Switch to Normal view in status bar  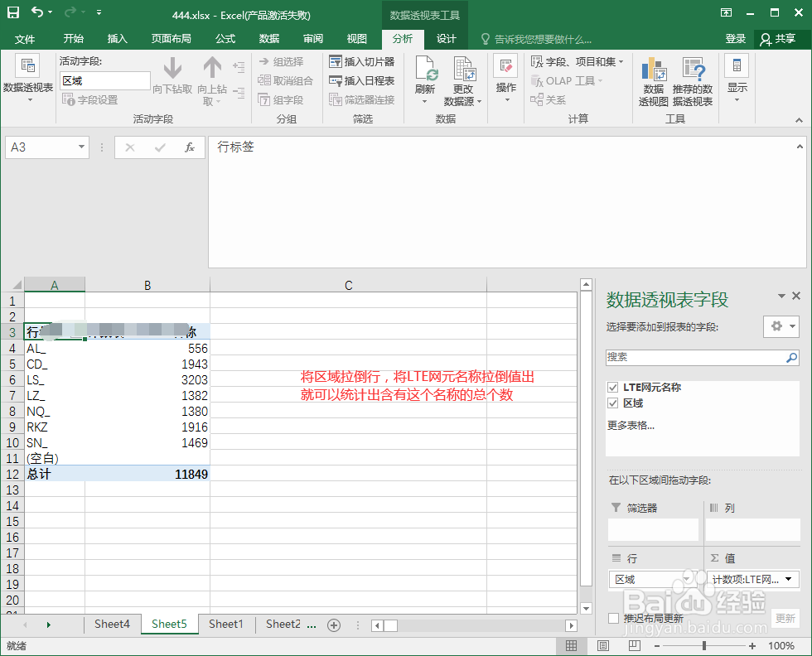point(571,645)
